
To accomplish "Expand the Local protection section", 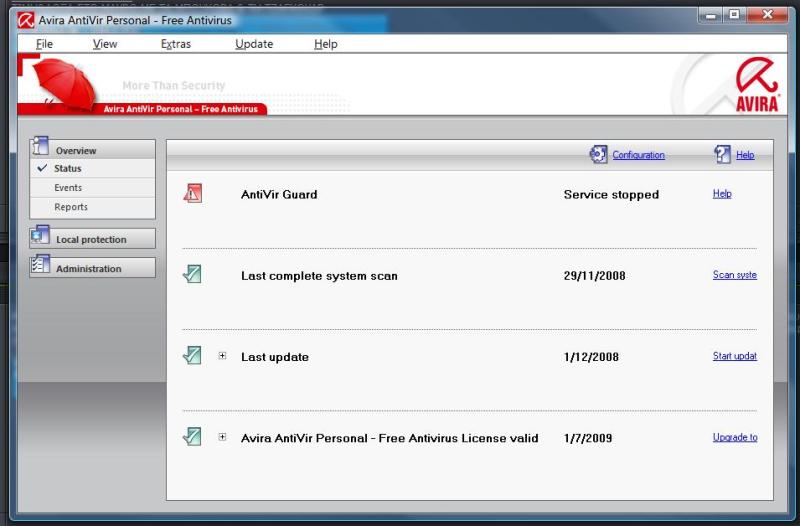I will click(92, 239).
